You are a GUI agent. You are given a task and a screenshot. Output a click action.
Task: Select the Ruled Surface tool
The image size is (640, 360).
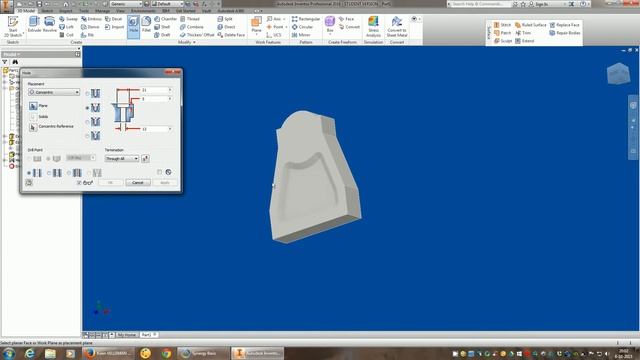tap(531, 25)
